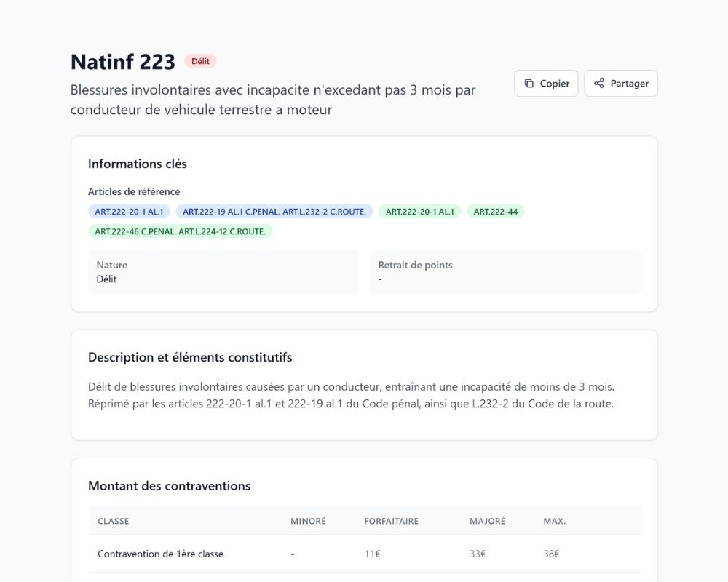Image resolution: width=728 pixels, height=582 pixels.
Task: Select the FORFAITAIRE column header
Action: (391, 521)
